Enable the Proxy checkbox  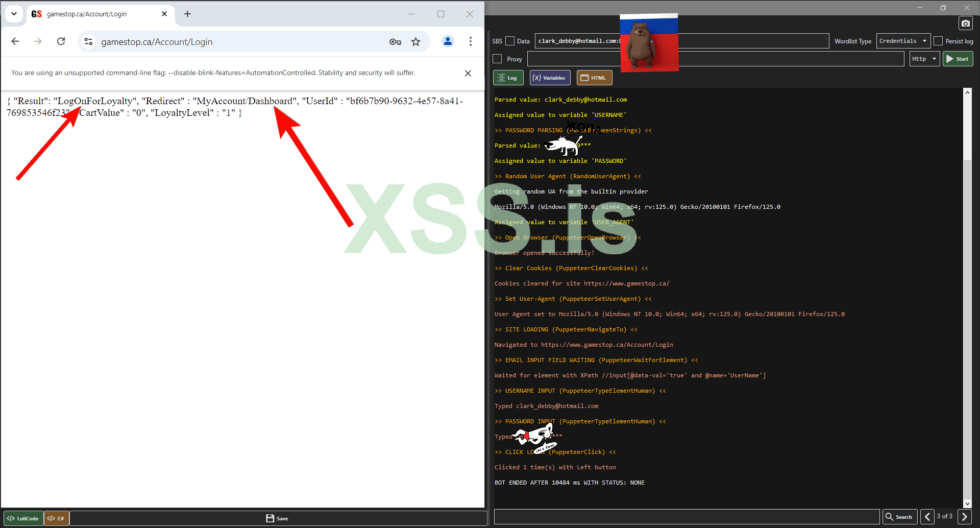tap(497, 59)
